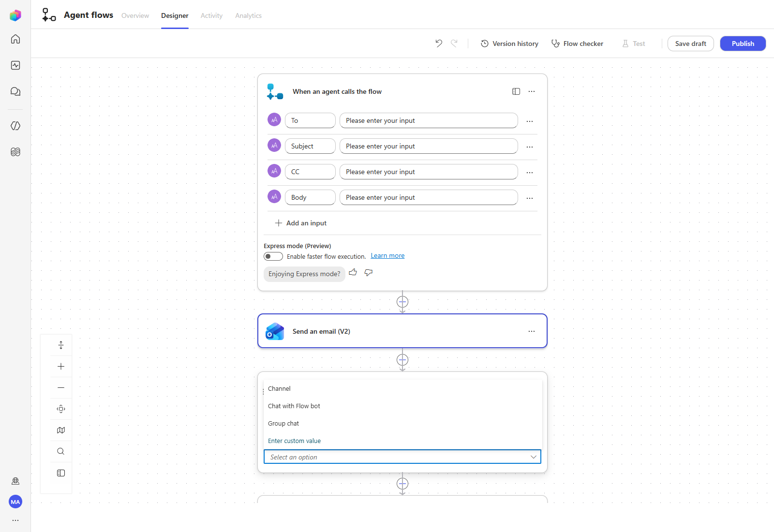Viewport: 774px width, 532px height.
Task: Open the Agents chat sidebar icon
Action: (15, 91)
